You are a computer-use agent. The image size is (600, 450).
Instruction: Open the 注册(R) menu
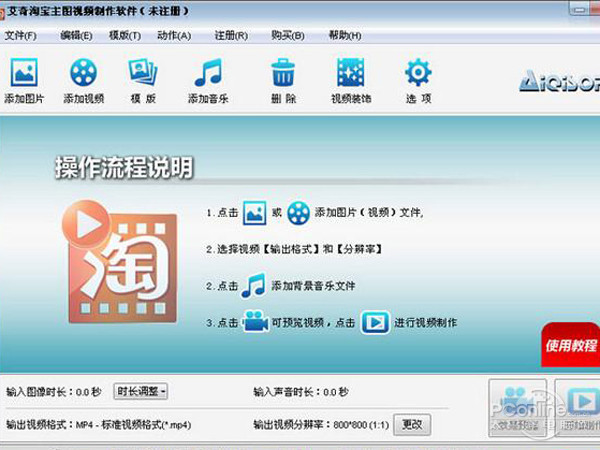pyautogui.click(x=231, y=36)
